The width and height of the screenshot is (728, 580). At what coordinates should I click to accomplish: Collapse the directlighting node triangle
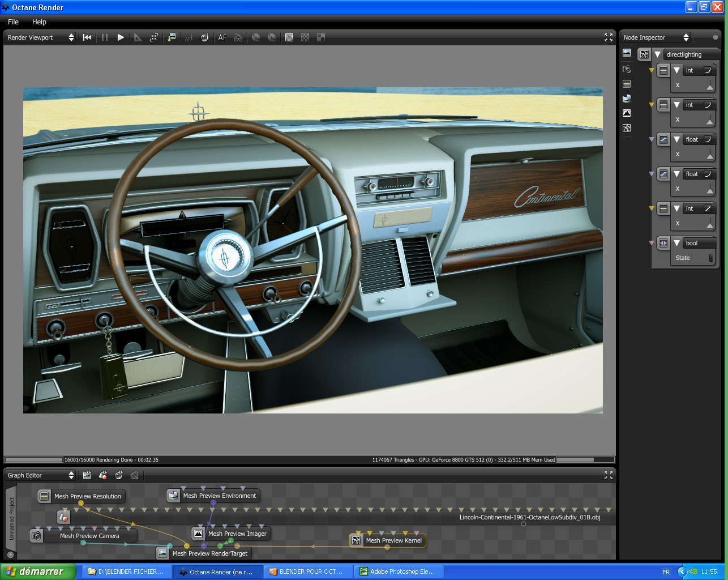pyautogui.click(x=657, y=54)
